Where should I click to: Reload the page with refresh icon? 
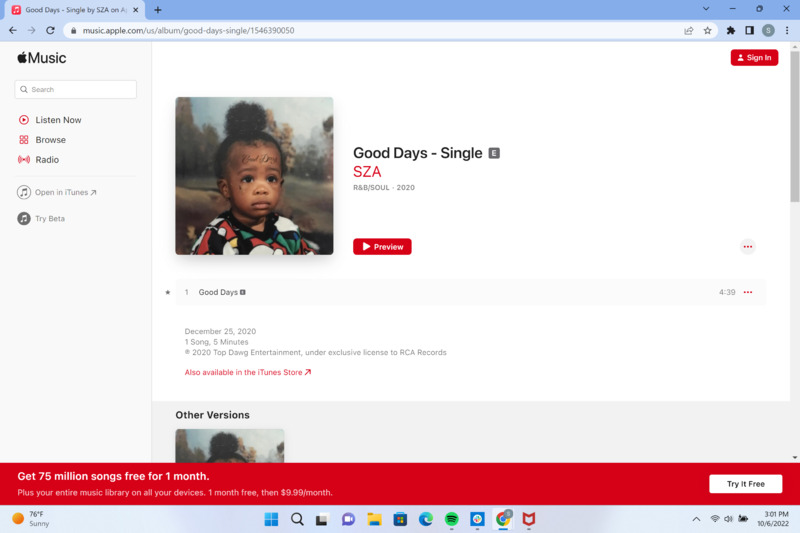tap(50, 30)
